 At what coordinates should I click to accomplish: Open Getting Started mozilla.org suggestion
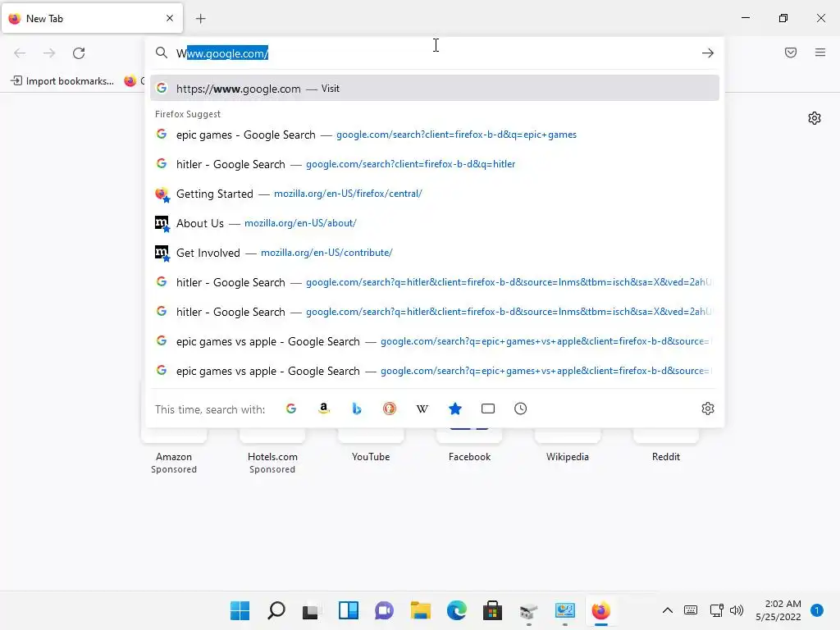(x=435, y=194)
